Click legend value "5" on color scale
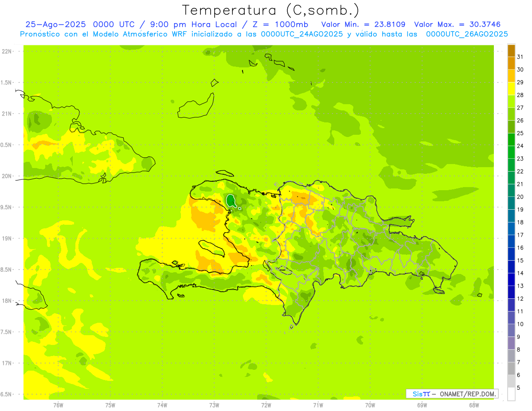The image size is (532, 411). pos(518,388)
